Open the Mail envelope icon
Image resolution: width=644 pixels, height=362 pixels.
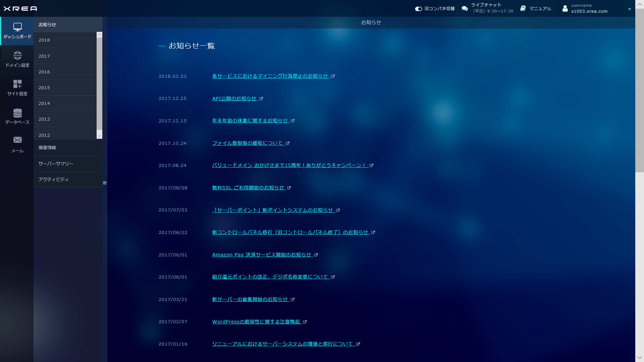(17, 140)
